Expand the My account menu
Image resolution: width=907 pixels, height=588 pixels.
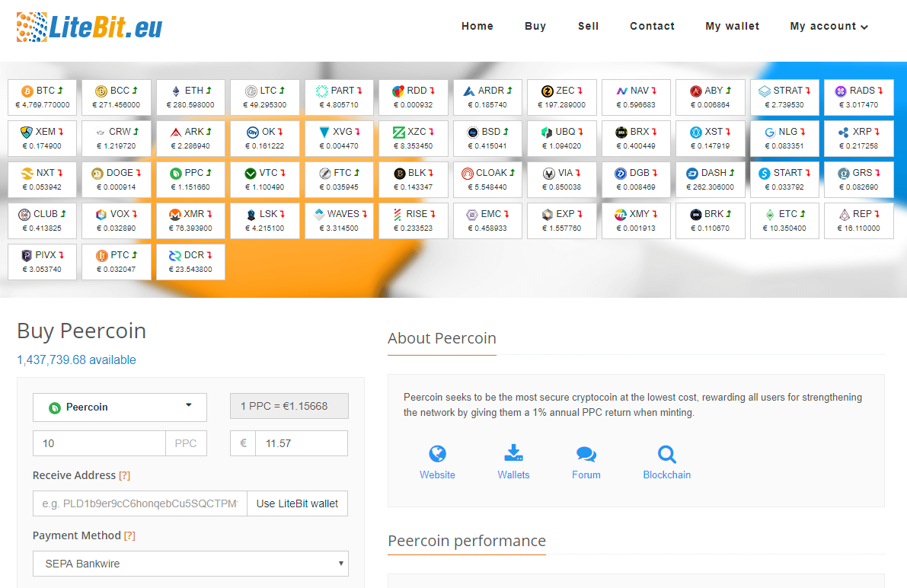pyautogui.click(x=829, y=26)
